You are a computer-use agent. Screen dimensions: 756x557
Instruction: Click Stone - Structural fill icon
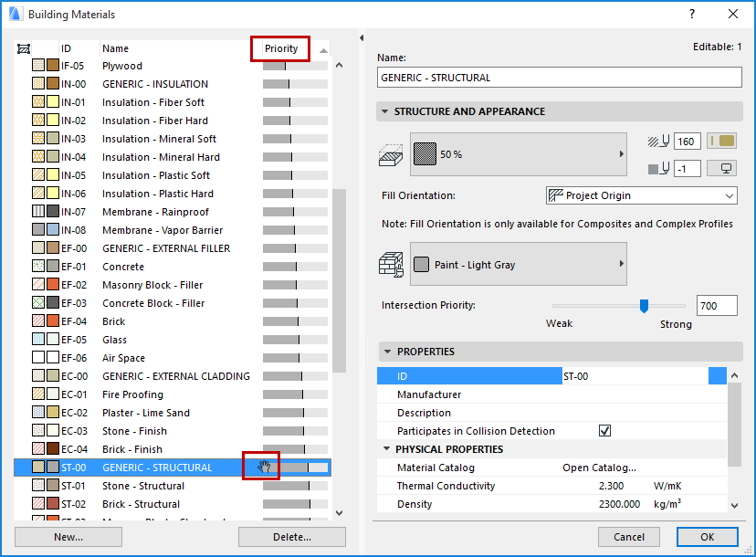pyautogui.click(x=38, y=486)
